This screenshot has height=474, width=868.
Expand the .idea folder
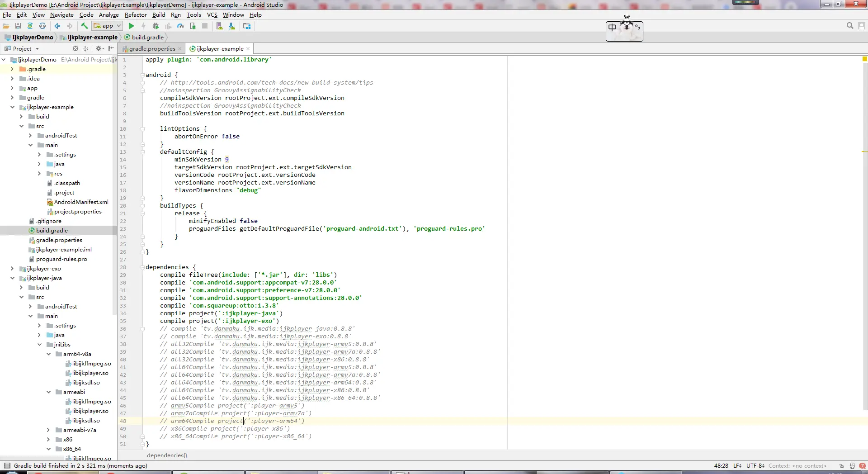pyautogui.click(x=12, y=79)
